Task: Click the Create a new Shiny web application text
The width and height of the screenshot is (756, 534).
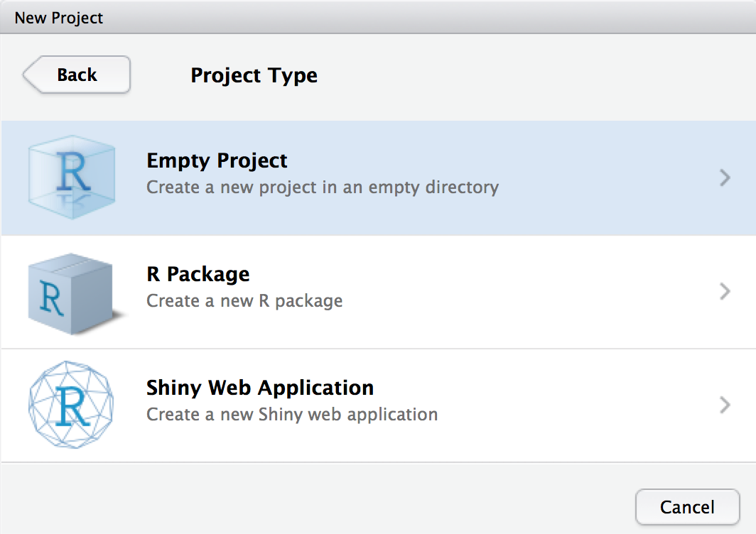Action: [291, 414]
